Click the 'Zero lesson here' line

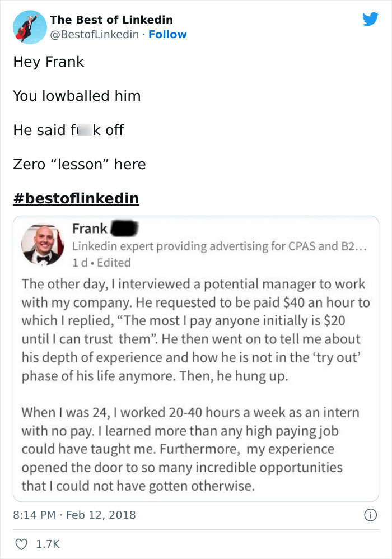79,164
